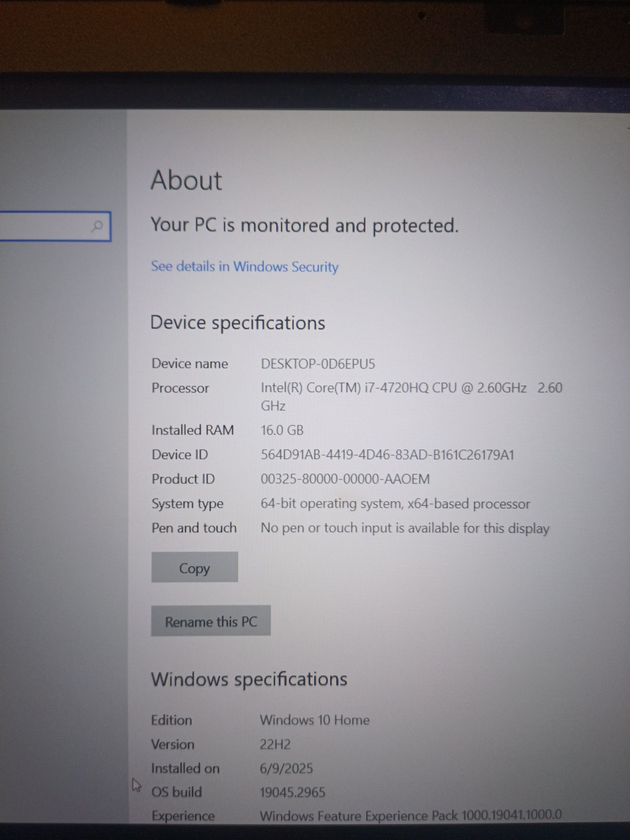Select the Windows Feature Experience Pack text
This screenshot has width=630, height=840.
(x=410, y=815)
